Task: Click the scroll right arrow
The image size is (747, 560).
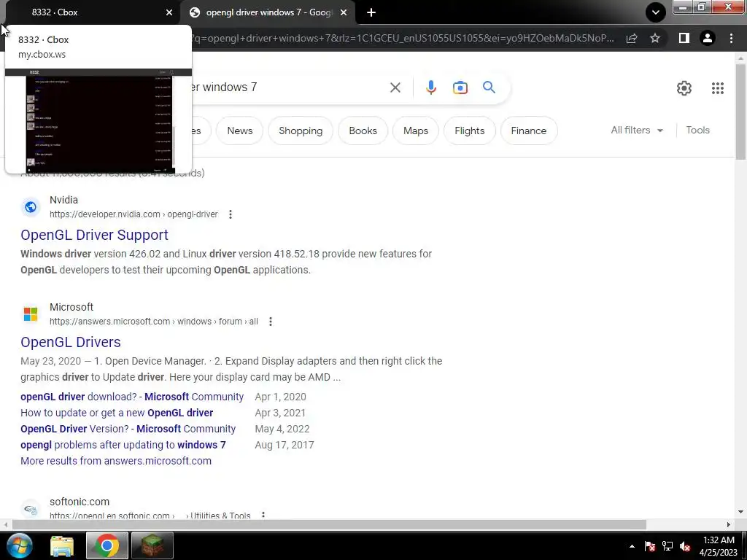Action: pyautogui.click(x=729, y=525)
